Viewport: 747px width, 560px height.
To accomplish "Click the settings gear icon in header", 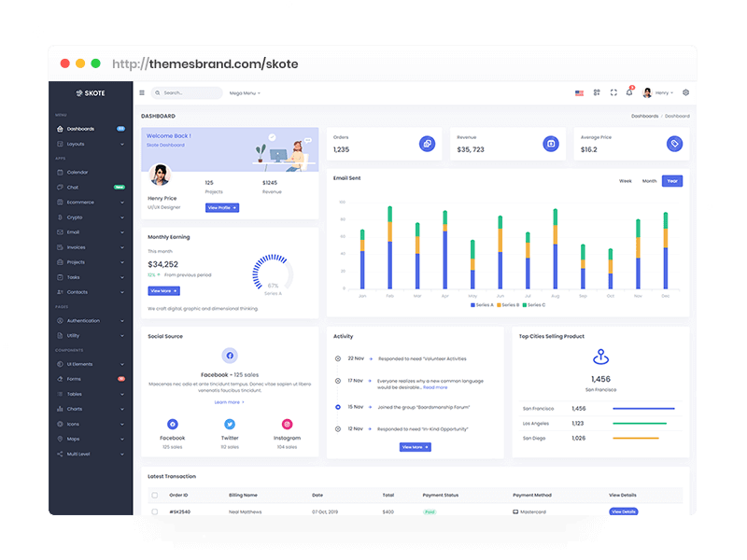I will tap(685, 92).
